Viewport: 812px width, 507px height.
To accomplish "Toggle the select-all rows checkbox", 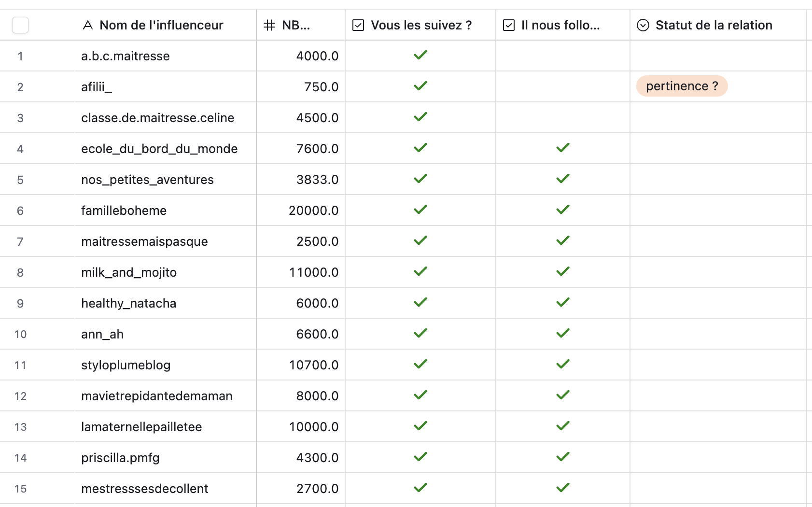I will [x=20, y=25].
